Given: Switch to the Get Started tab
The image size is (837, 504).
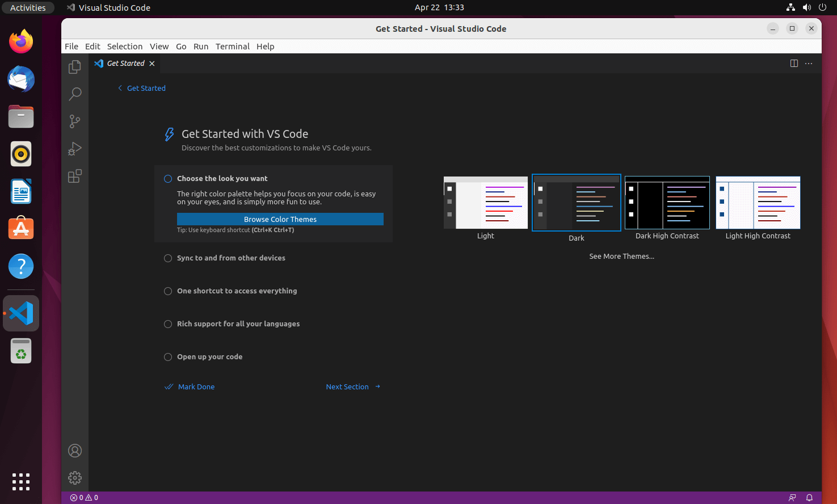Looking at the screenshot, I should coord(125,63).
